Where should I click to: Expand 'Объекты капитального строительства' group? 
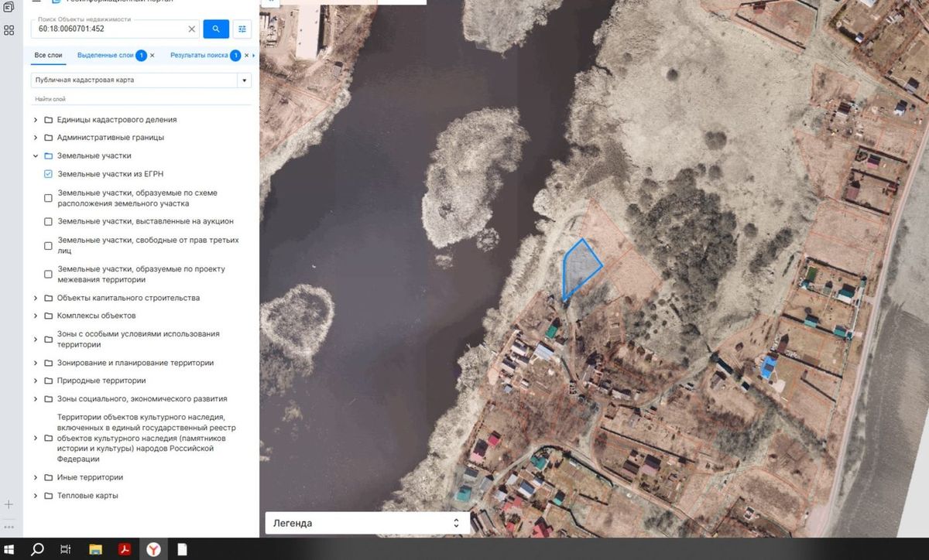tap(35, 298)
